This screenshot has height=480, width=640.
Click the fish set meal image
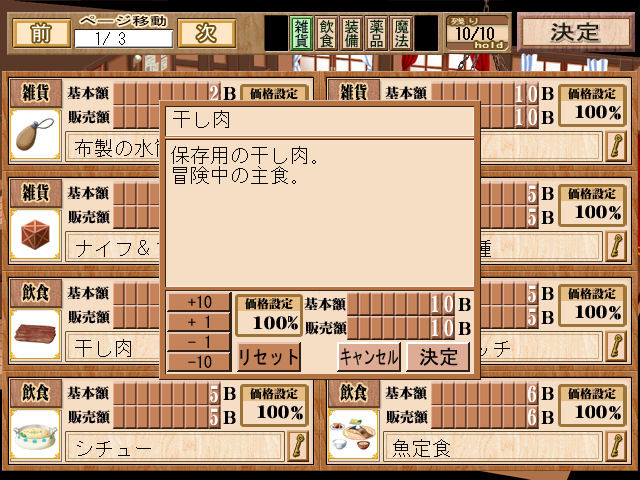[353, 434]
